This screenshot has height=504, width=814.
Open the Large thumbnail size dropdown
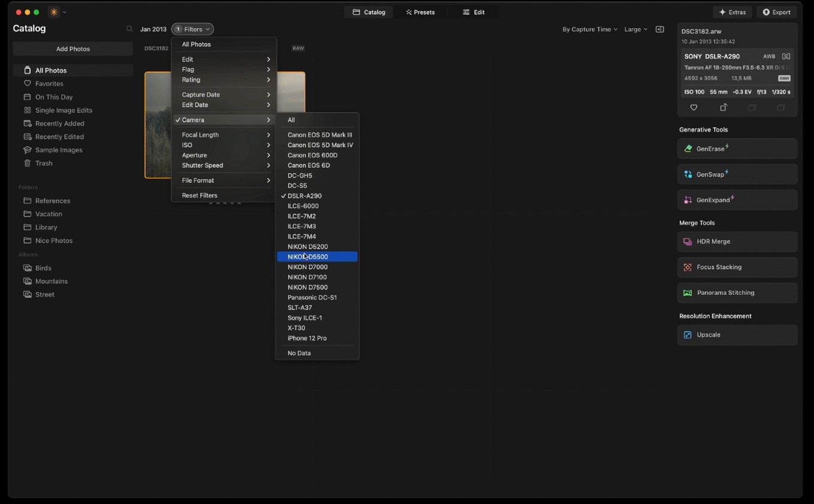tap(635, 29)
